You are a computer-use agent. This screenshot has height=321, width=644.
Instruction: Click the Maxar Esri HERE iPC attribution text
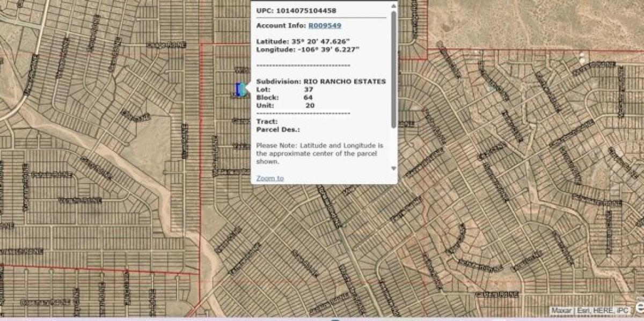coord(590,309)
